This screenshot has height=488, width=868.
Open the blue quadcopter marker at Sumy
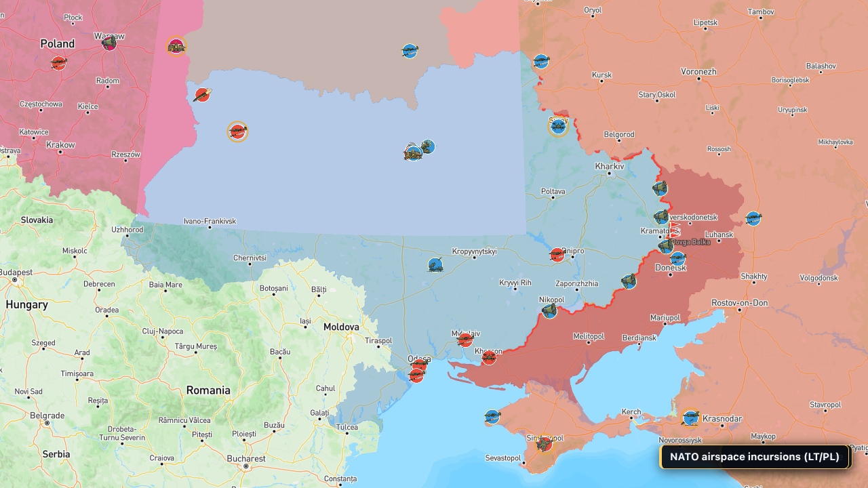click(x=558, y=127)
